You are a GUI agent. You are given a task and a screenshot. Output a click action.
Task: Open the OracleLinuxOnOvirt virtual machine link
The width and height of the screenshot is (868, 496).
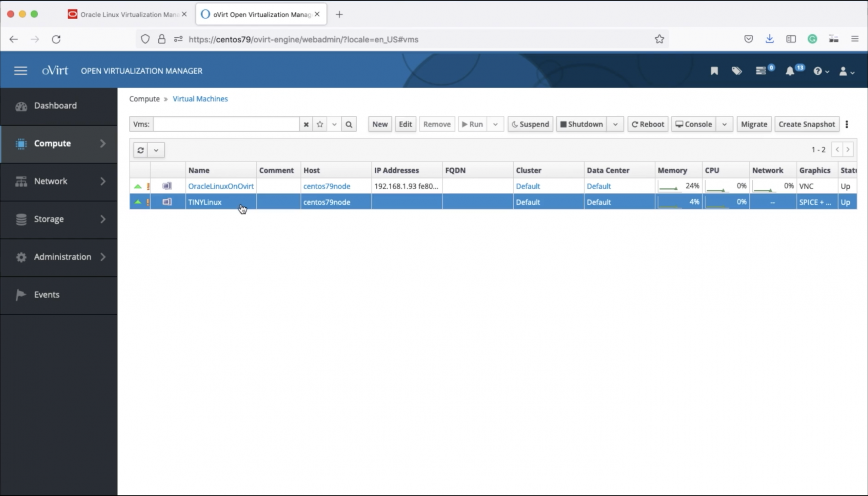point(221,186)
